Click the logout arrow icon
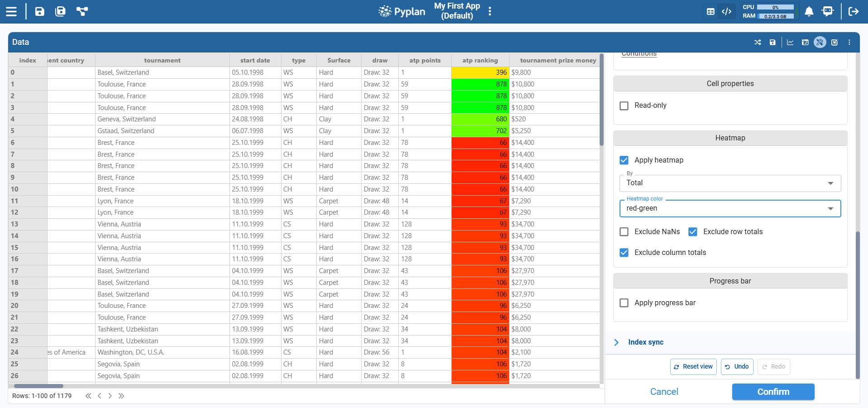The width and height of the screenshot is (868, 408). (x=853, y=11)
